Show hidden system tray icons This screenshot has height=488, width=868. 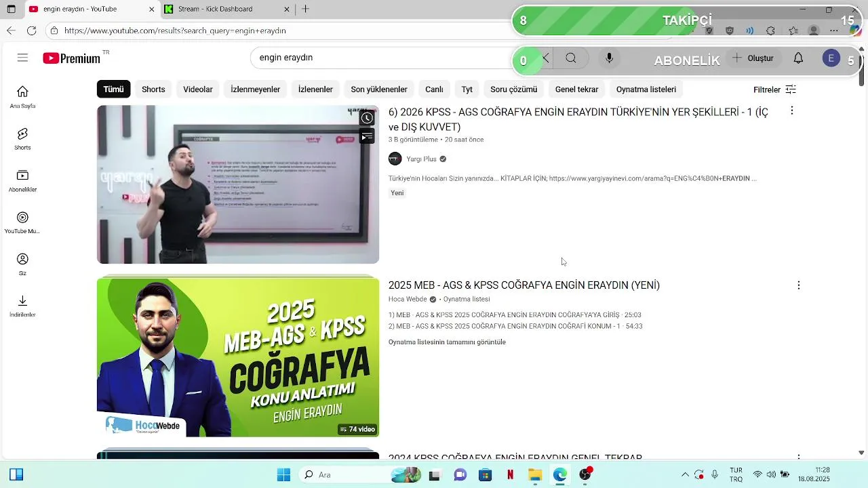685,474
